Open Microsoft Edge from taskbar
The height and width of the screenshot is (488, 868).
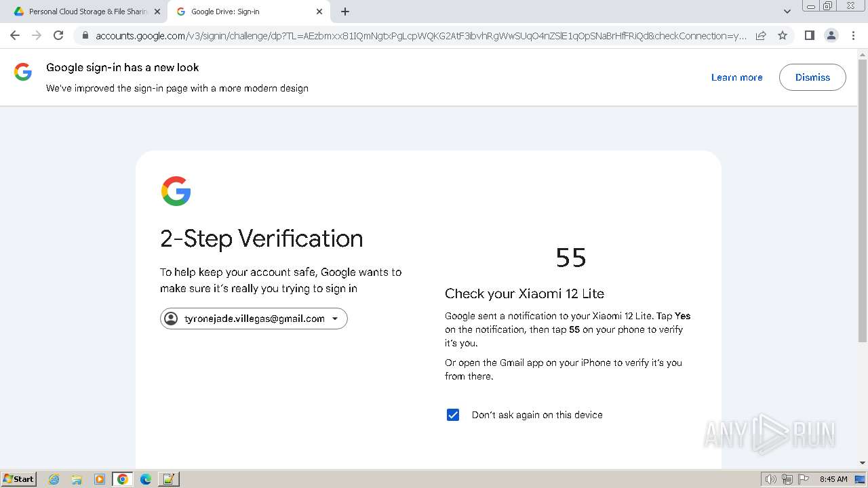click(146, 479)
